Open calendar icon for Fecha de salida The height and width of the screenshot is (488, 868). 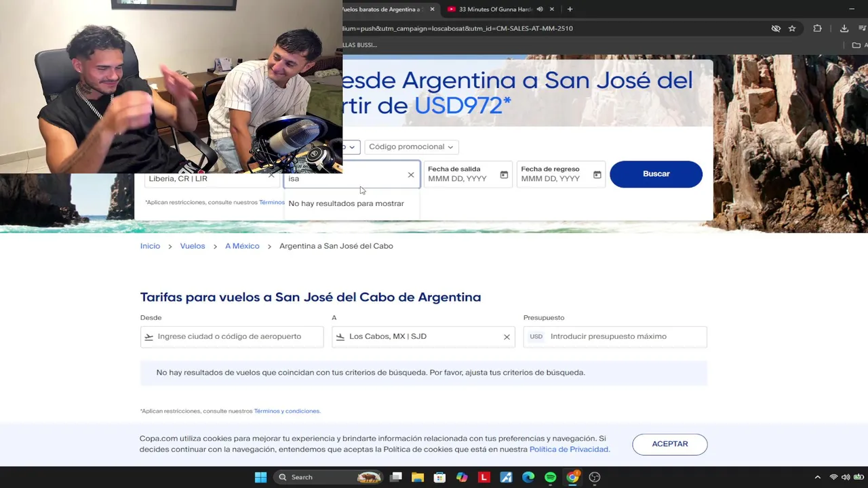504,175
